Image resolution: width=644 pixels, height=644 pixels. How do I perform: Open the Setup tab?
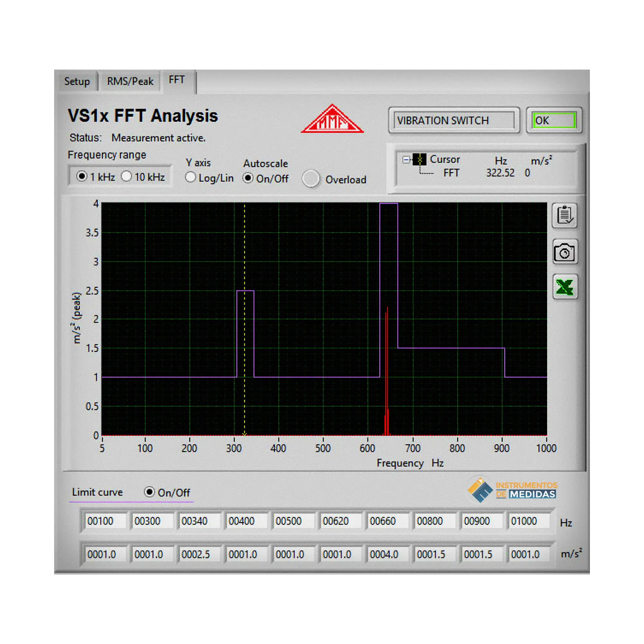coord(77,81)
